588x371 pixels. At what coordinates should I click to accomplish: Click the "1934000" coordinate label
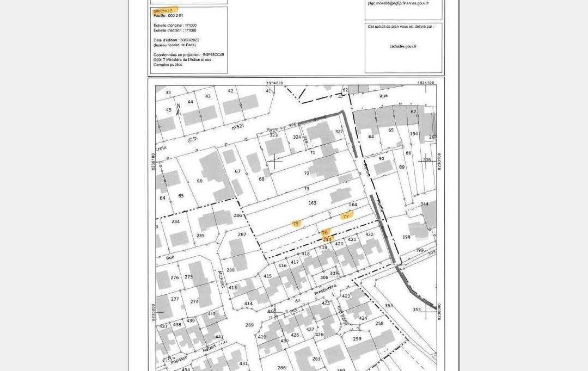click(275, 83)
